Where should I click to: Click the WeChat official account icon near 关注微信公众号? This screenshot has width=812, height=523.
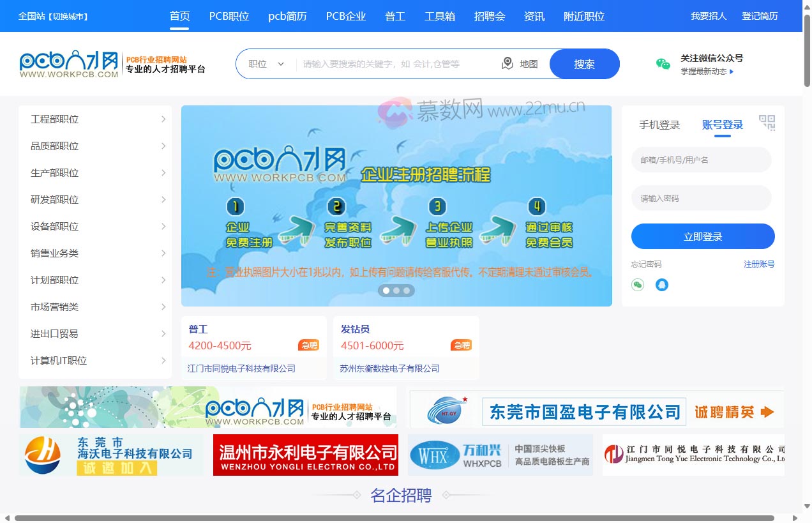pos(662,64)
